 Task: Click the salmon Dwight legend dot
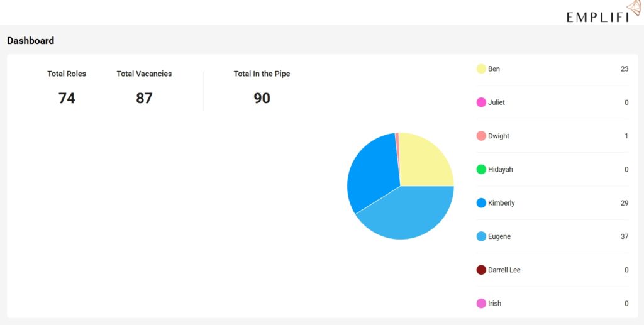point(481,136)
